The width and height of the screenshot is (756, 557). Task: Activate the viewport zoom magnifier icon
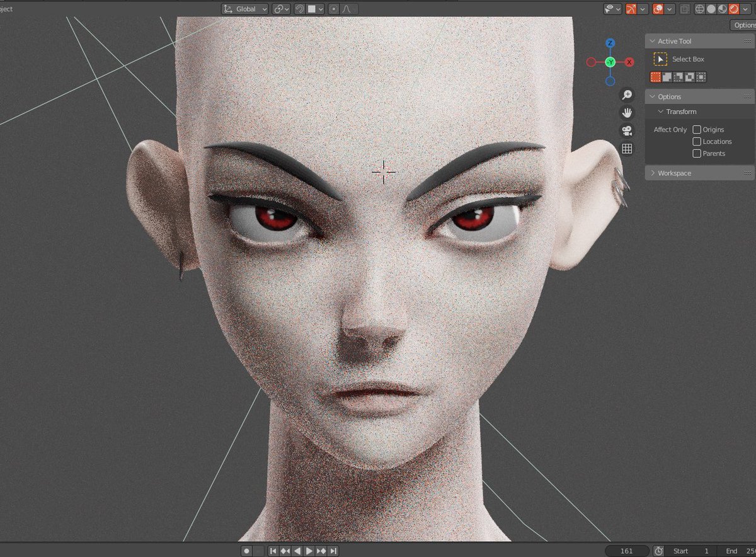point(626,94)
